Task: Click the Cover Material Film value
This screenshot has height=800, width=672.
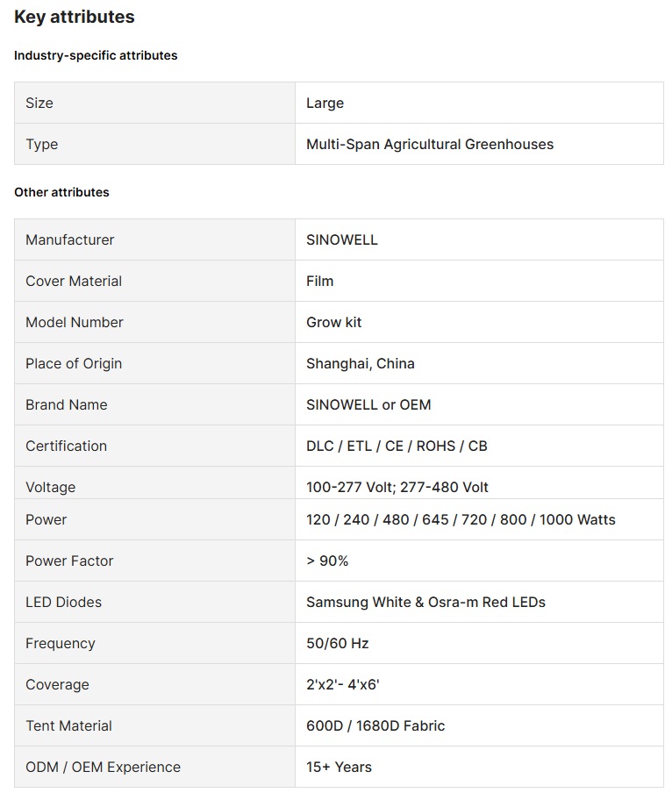Action: tap(320, 281)
